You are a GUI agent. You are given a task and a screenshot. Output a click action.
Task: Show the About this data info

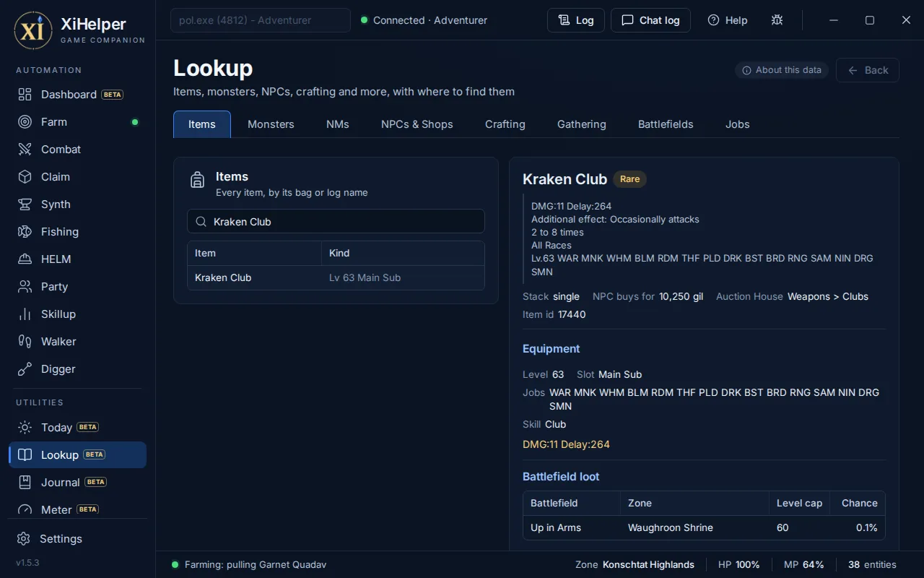[782, 70]
